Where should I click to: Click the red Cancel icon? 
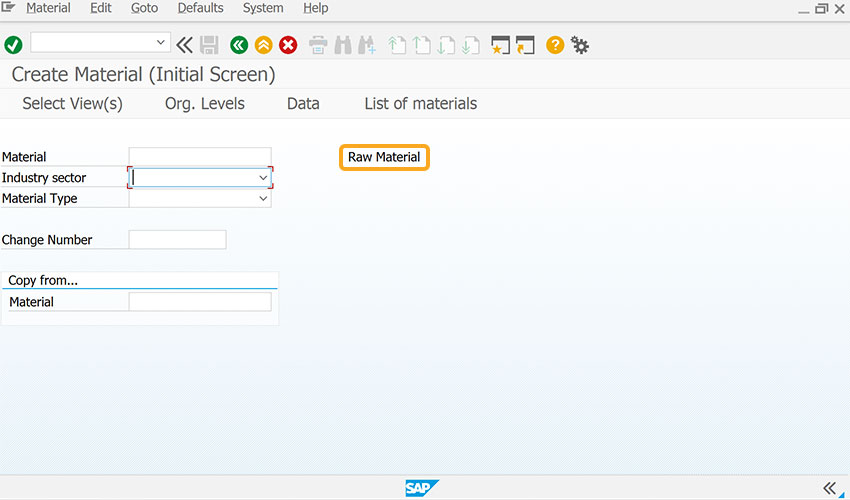click(288, 45)
